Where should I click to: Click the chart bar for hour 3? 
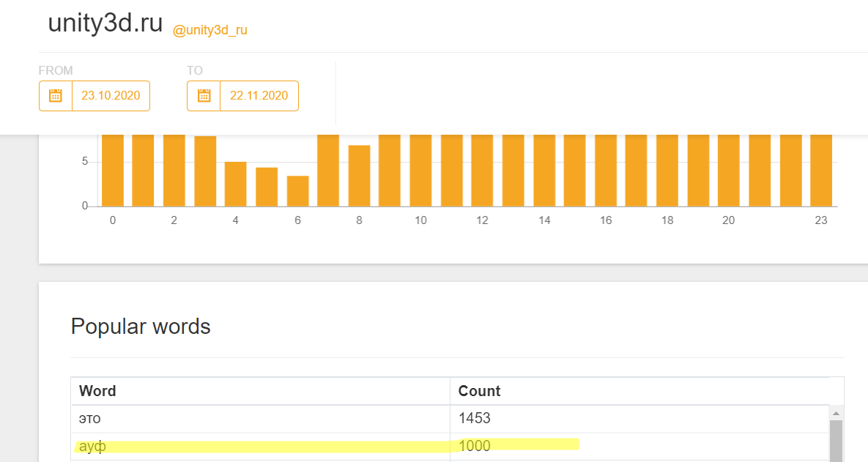(x=205, y=171)
